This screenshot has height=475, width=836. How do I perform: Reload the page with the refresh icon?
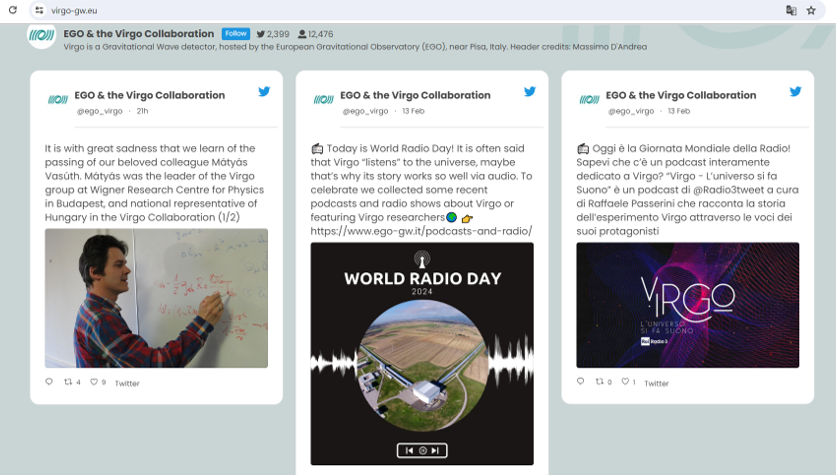[x=13, y=10]
